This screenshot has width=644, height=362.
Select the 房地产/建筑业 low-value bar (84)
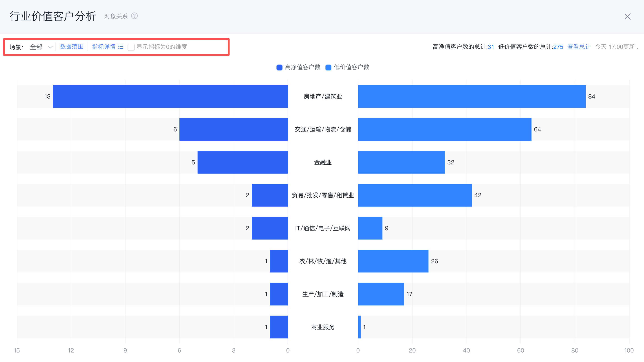coord(471,96)
